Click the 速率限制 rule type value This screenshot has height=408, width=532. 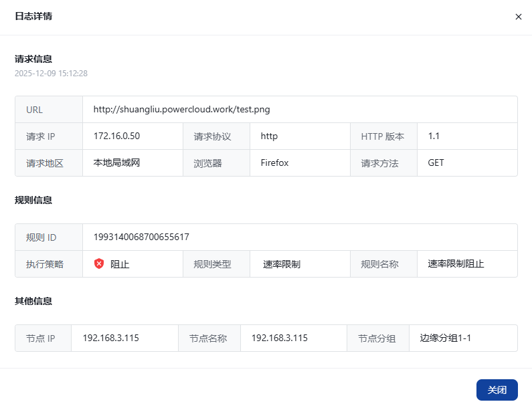click(x=282, y=264)
